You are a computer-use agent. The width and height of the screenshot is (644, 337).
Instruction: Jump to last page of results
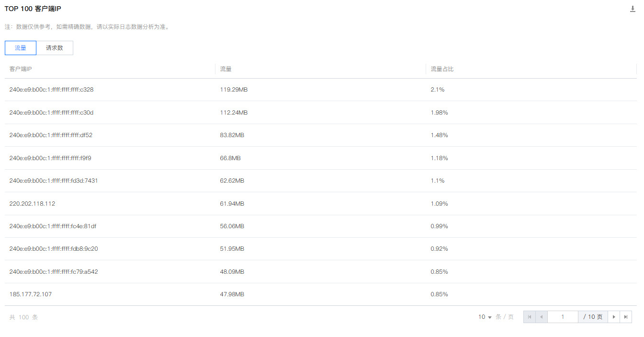pyautogui.click(x=626, y=317)
